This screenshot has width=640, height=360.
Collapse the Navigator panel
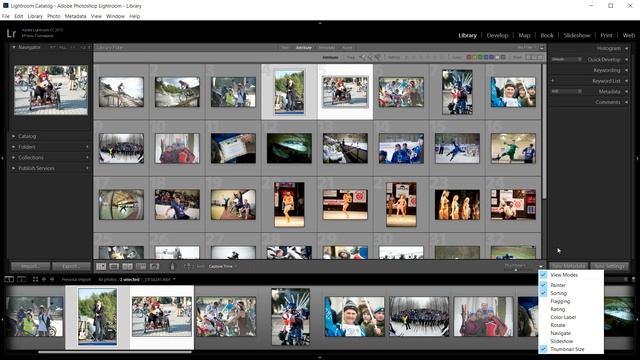point(13,47)
